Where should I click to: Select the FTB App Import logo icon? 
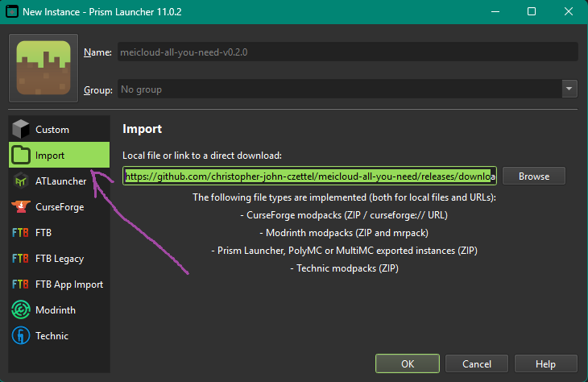[x=20, y=284]
